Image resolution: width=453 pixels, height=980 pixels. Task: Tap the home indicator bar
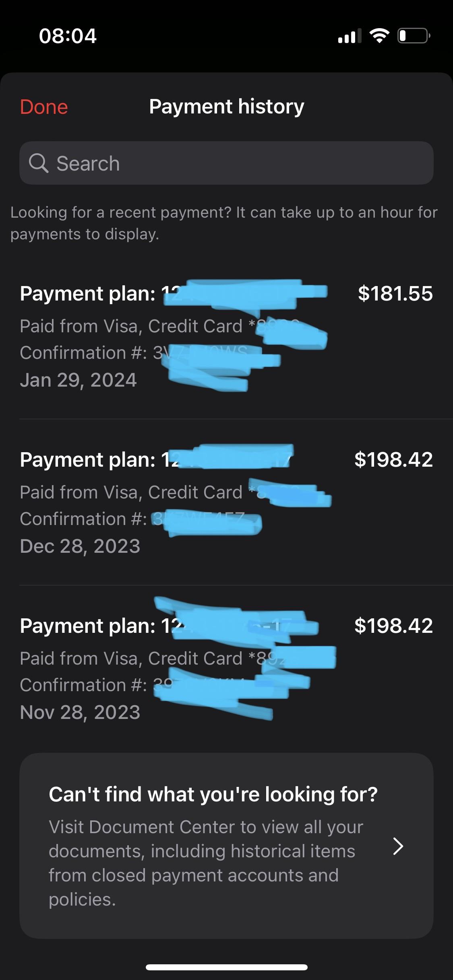(x=226, y=967)
